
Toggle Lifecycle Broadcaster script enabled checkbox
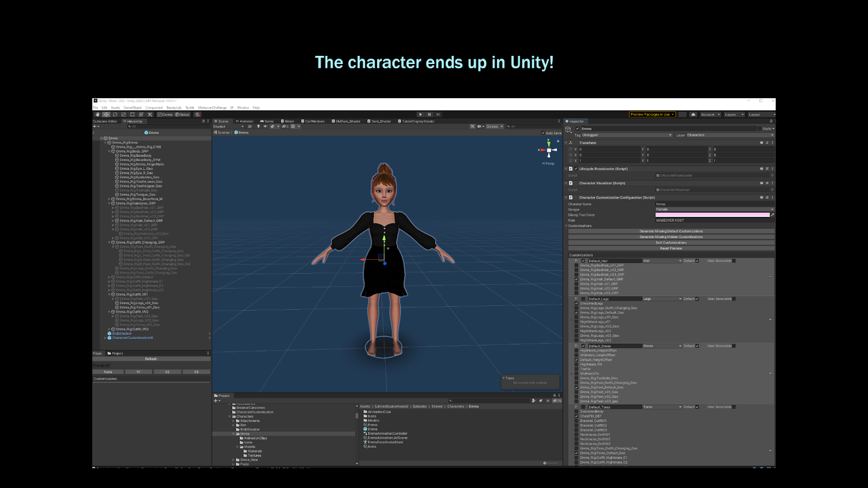(576, 169)
